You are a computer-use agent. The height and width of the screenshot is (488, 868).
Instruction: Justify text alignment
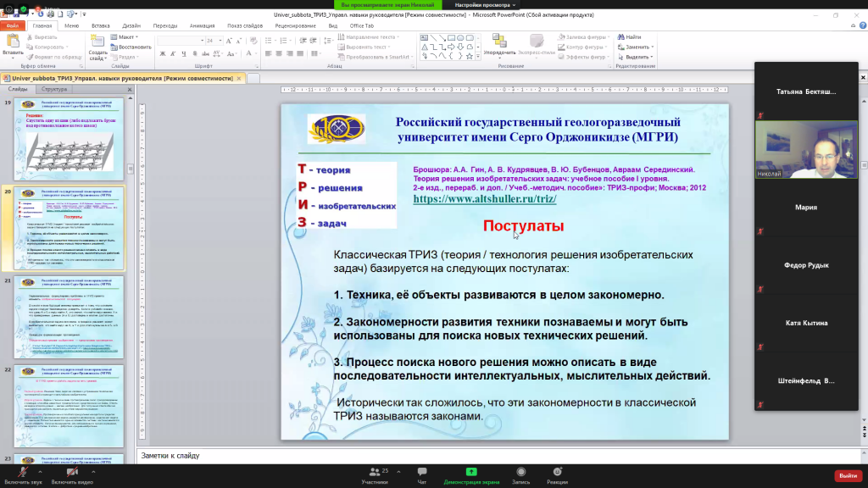coord(299,53)
